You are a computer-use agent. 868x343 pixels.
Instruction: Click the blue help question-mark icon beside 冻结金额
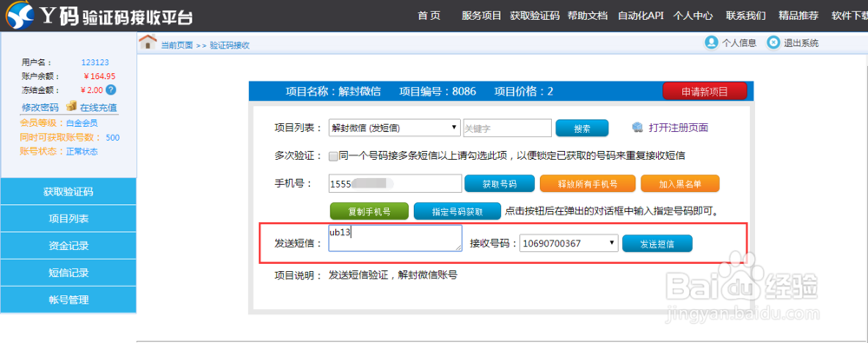[x=111, y=89]
